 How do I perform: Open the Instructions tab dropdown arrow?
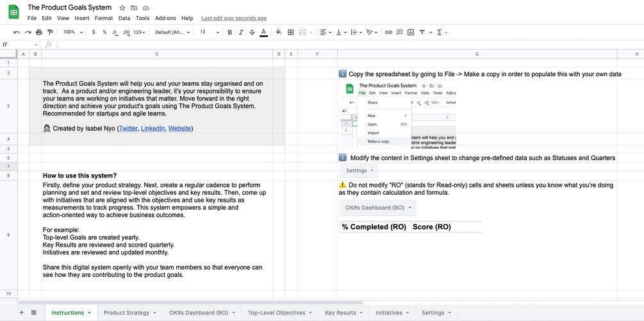(x=89, y=313)
